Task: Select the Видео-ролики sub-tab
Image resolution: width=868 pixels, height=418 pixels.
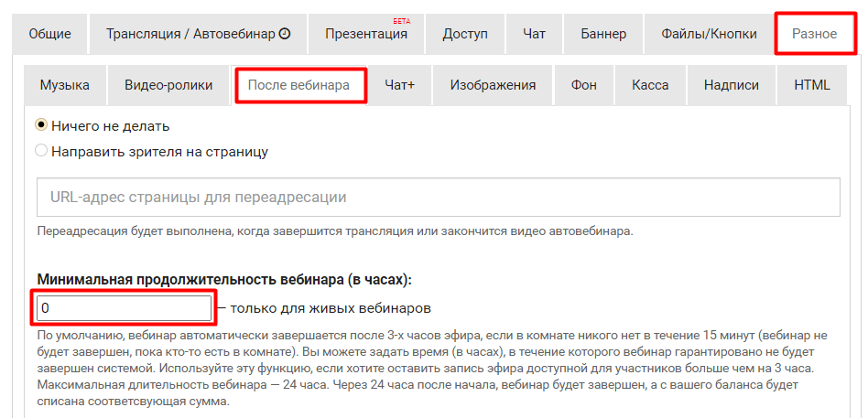Action: (x=168, y=85)
